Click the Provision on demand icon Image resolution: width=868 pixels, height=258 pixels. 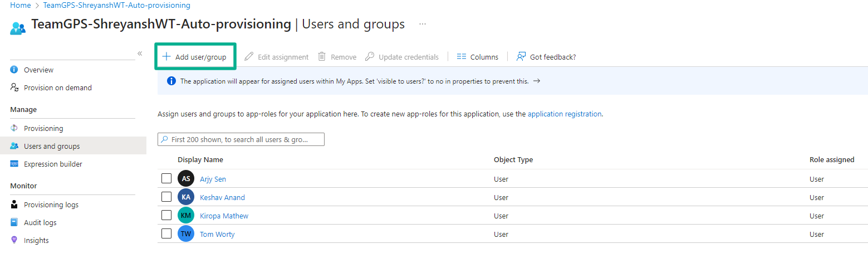[x=14, y=87]
